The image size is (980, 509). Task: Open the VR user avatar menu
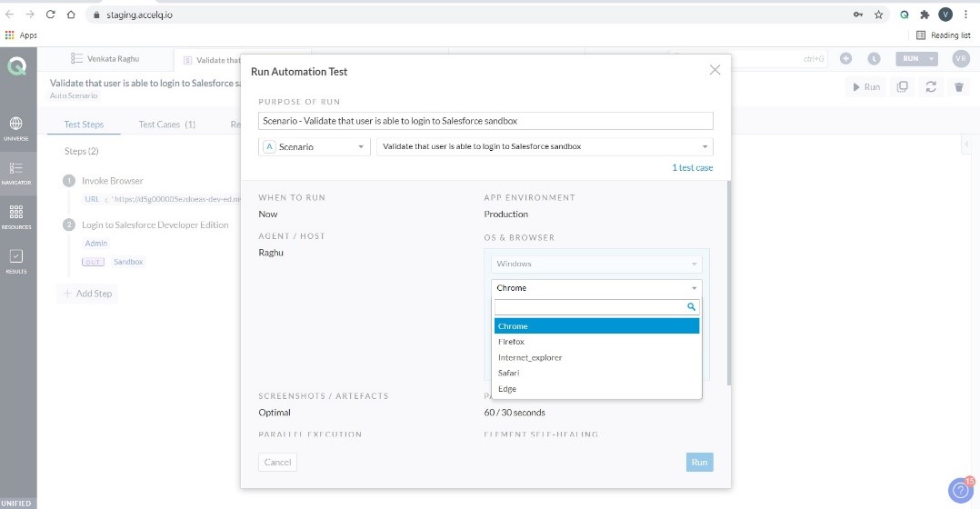pos(961,58)
